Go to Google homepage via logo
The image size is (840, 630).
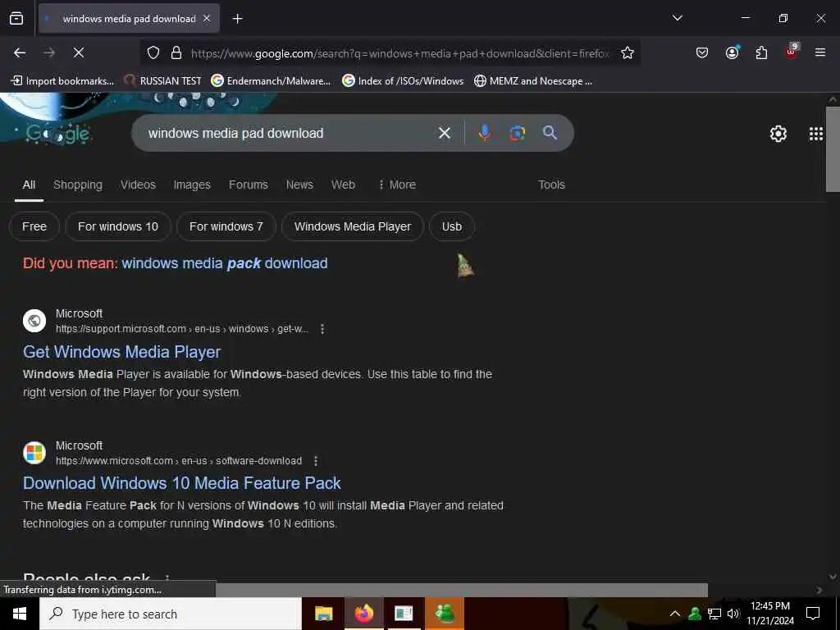[x=58, y=134]
